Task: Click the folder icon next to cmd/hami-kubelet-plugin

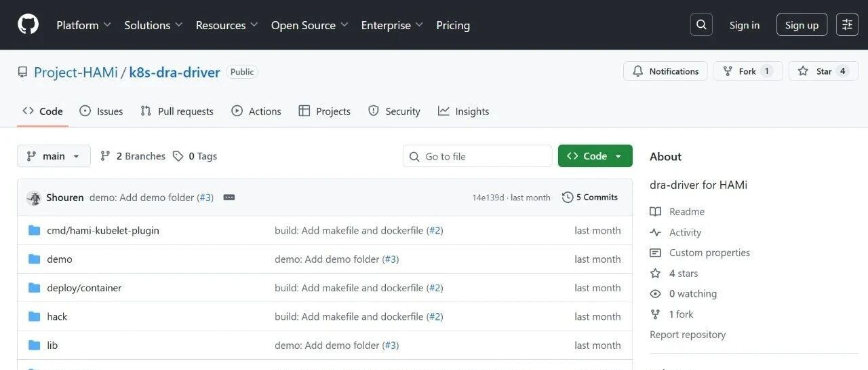Action: [35, 230]
